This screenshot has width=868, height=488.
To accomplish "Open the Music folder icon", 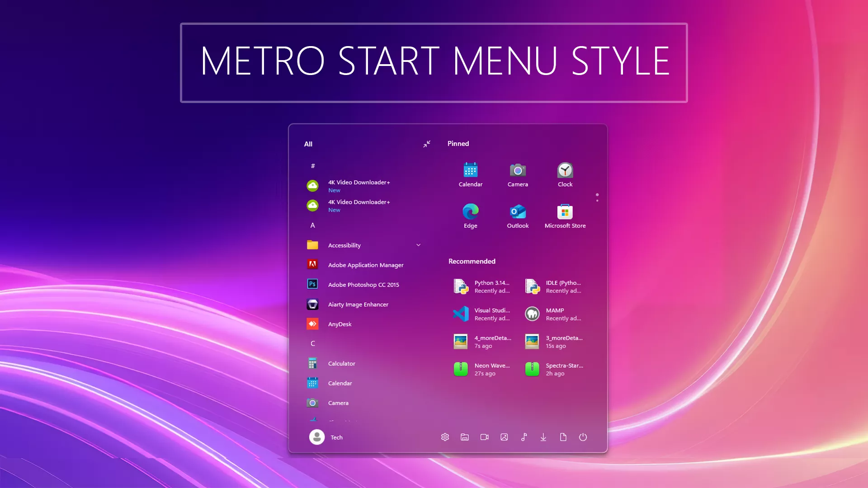I will click(x=524, y=437).
